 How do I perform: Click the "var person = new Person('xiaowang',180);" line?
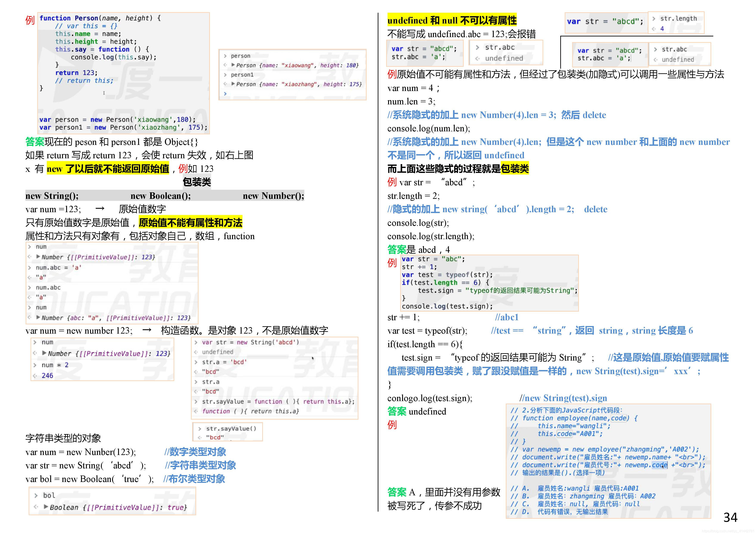point(117,120)
